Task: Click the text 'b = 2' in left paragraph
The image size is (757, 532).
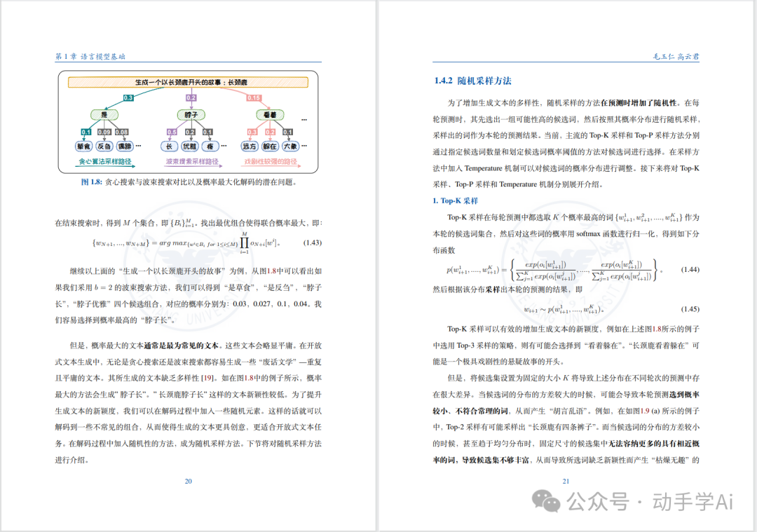Action: [103, 287]
